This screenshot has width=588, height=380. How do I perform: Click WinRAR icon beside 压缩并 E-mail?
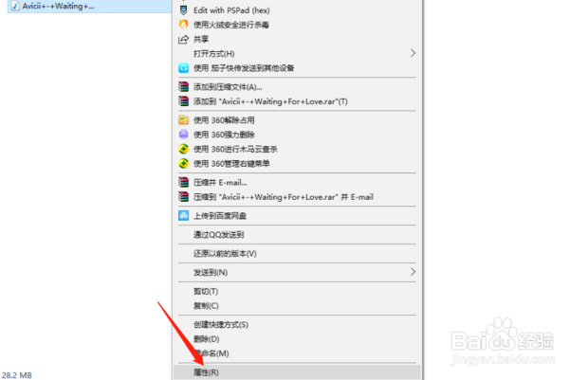pyautogui.click(x=183, y=182)
